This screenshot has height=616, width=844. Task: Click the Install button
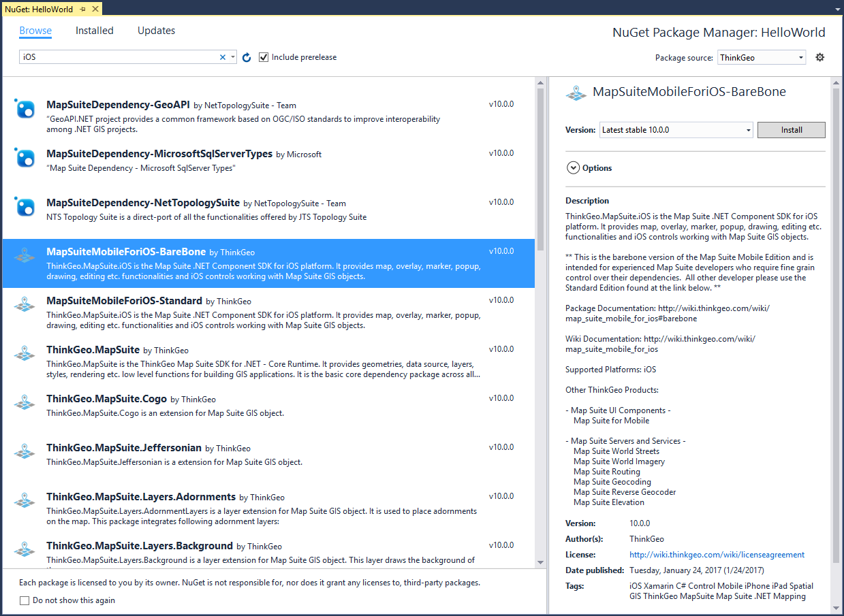(x=792, y=129)
